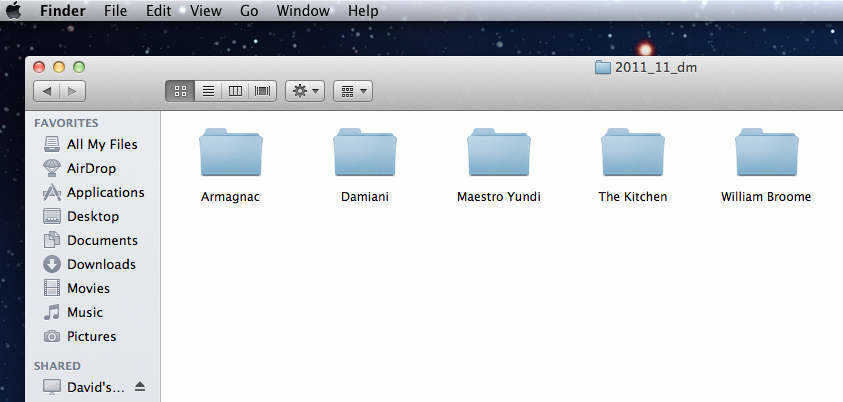Go forward with the right arrow button
The image size is (843, 402).
[72, 91]
